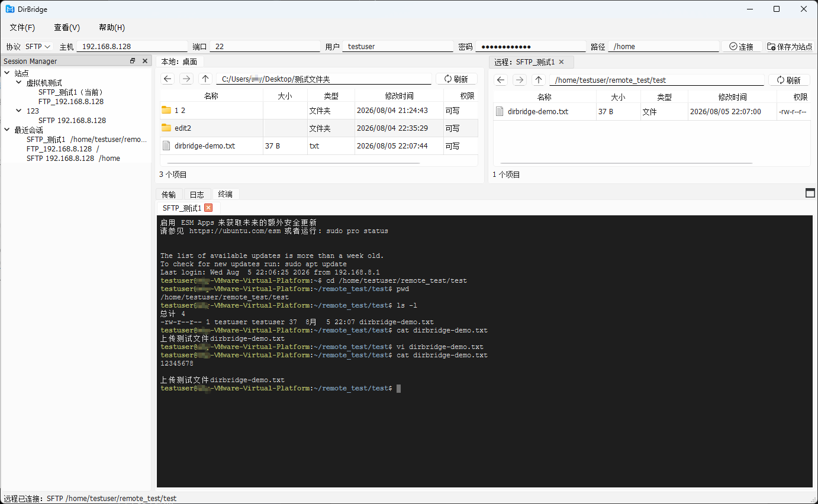Image resolution: width=818 pixels, height=504 pixels.
Task: Click local timestamp 2026/08/04 22:35:29
Action: (392, 128)
